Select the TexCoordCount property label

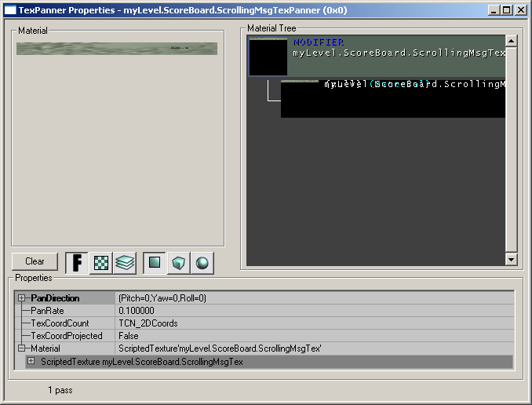click(60, 323)
